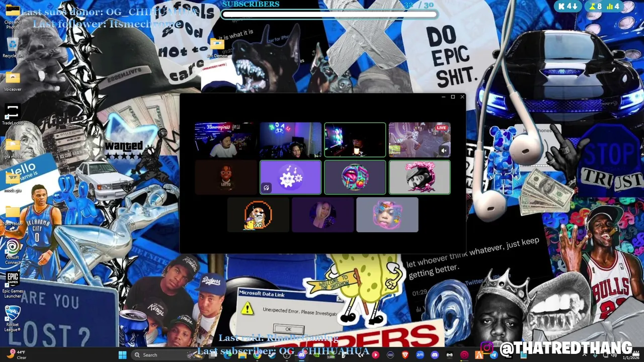The image size is (644, 362).
Task: Open the taskbar clock showing 1/1/2026
Action: click(x=630, y=355)
